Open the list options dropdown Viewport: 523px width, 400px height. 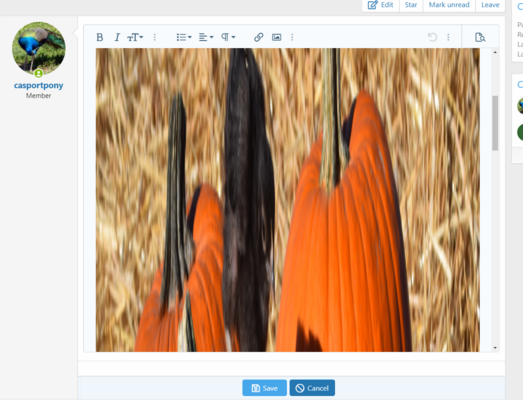(x=184, y=37)
